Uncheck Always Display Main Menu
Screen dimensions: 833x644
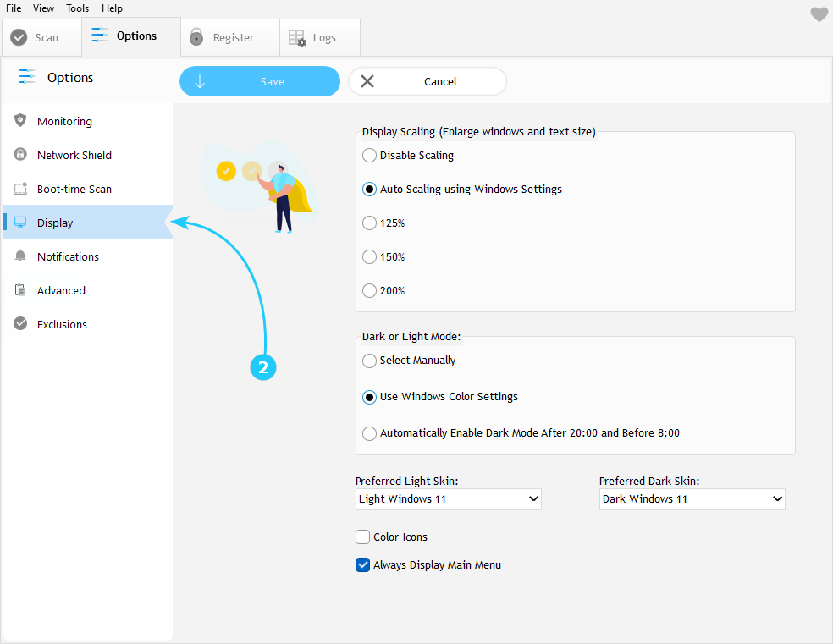pos(363,565)
